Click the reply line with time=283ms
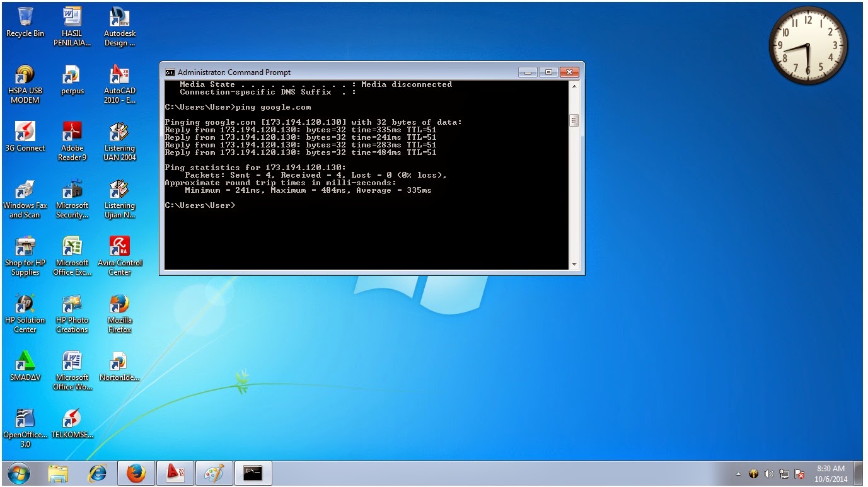Viewport: 868px width, 487px height. click(301, 145)
